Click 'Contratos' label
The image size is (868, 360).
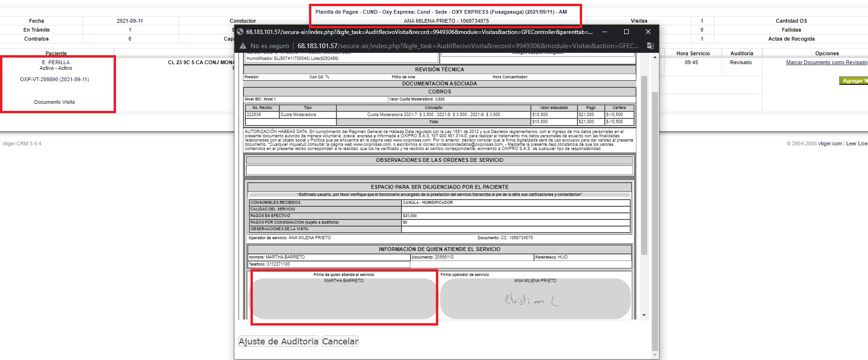(x=36, y=39)
